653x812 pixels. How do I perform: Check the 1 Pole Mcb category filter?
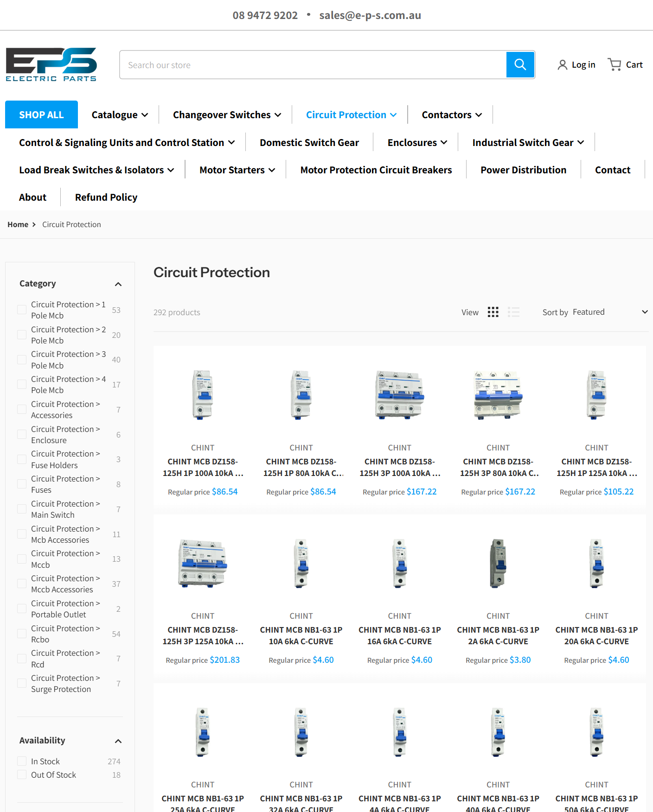22,310
